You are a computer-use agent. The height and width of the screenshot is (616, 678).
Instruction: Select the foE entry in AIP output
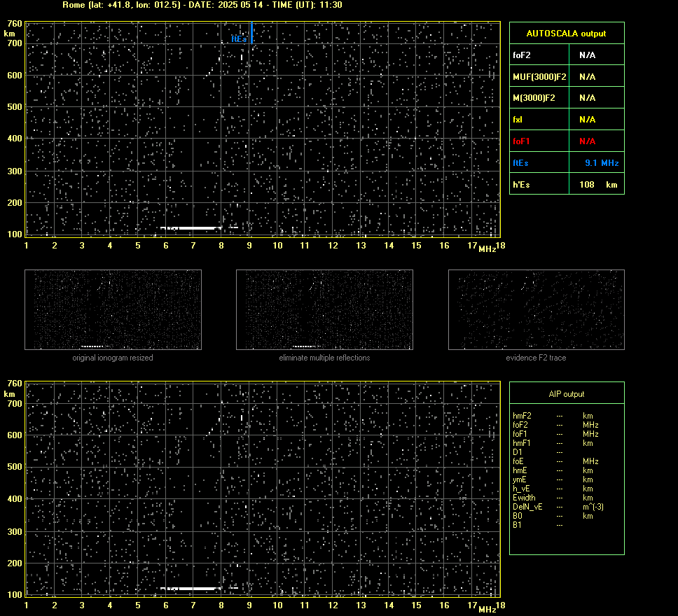pos(518,461)
